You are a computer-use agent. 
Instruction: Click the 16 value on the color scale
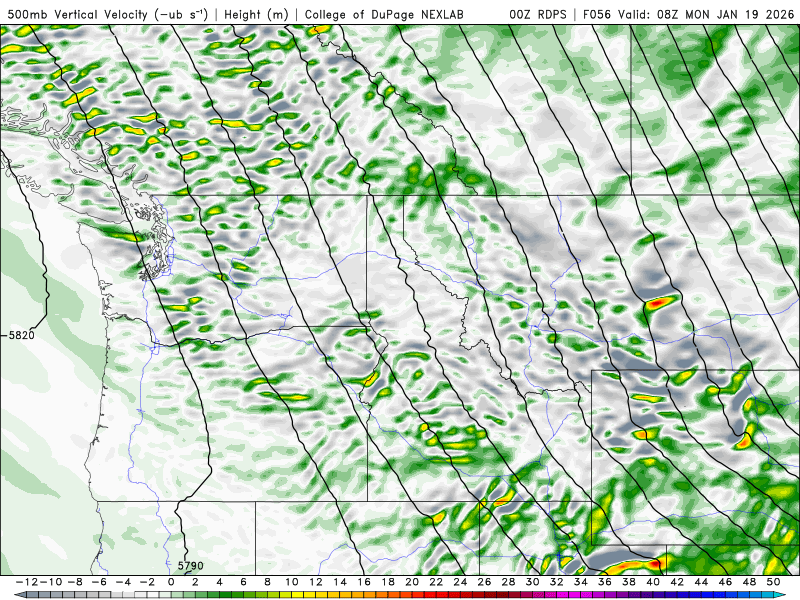coord(364,582)
